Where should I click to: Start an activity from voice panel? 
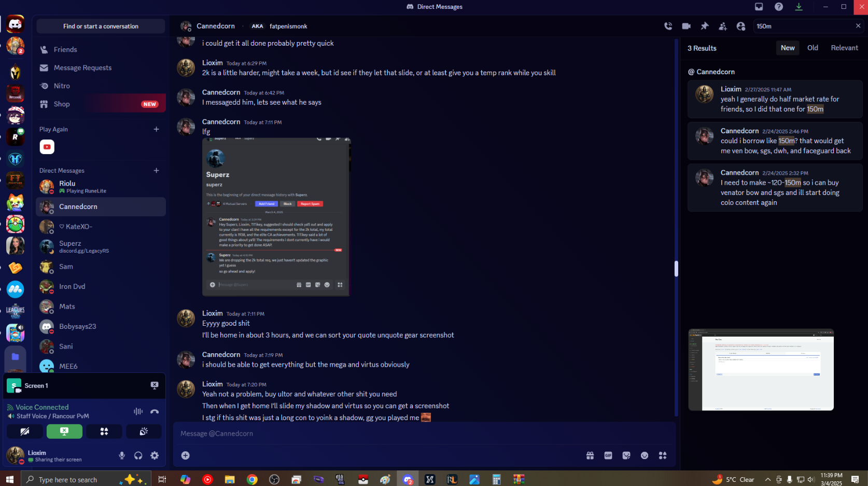[104, 432]
